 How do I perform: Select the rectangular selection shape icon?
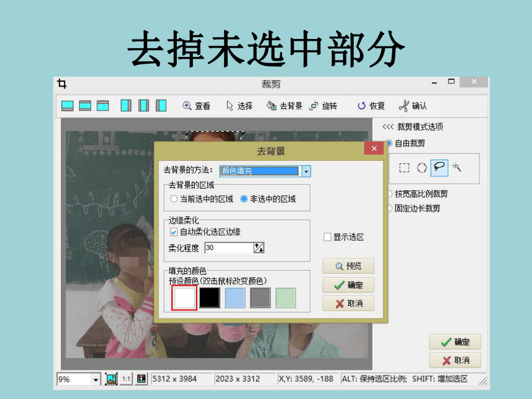coord(404,168)
